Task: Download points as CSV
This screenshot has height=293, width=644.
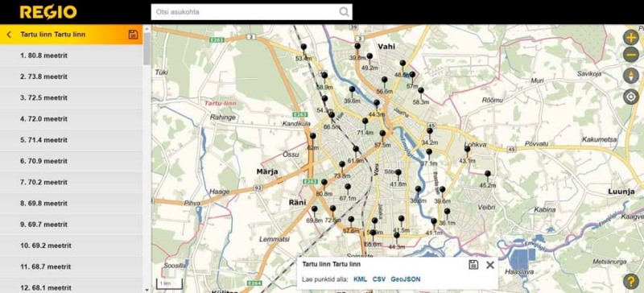Action: click(379, 279)
